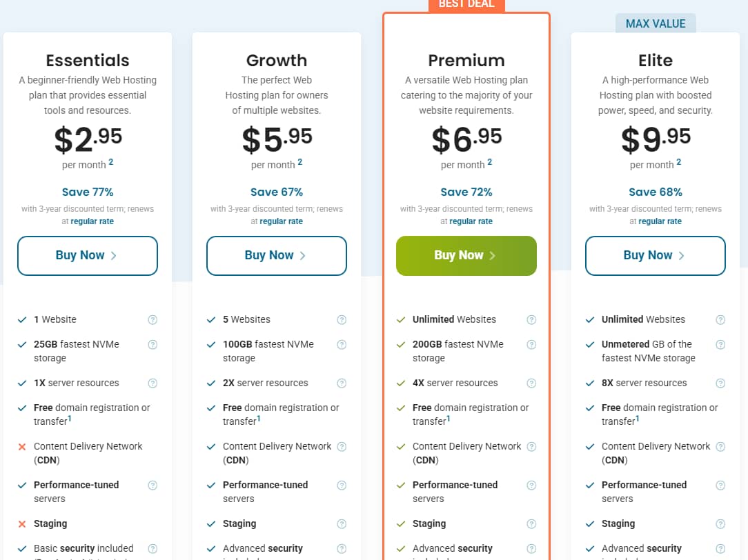Click help icon beside Essentials 1 Website

click(152, 320)
